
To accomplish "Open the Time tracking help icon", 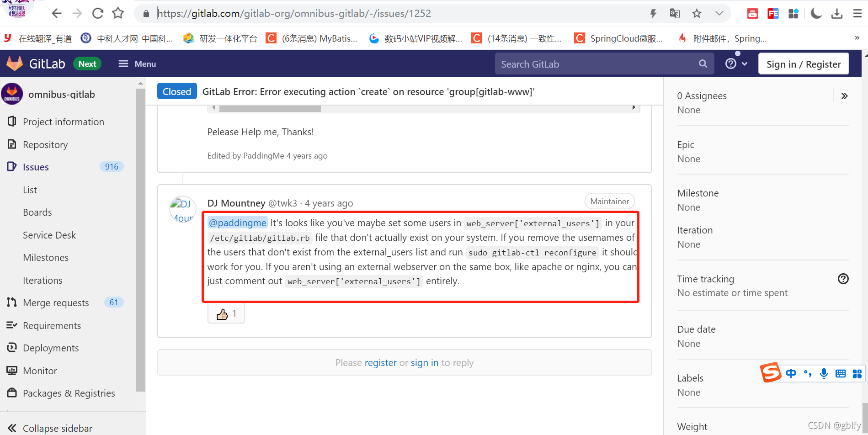I will [x=843, y=279].
